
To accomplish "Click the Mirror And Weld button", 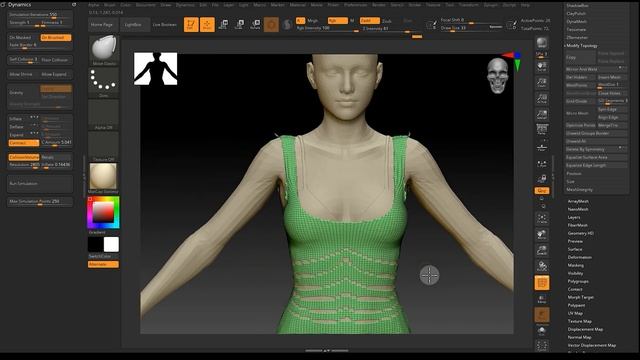I will [x=596, y=69].
